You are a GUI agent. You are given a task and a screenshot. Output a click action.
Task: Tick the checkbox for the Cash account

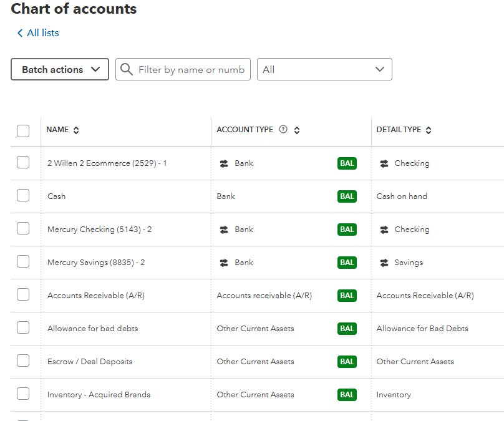coord(23,196)
